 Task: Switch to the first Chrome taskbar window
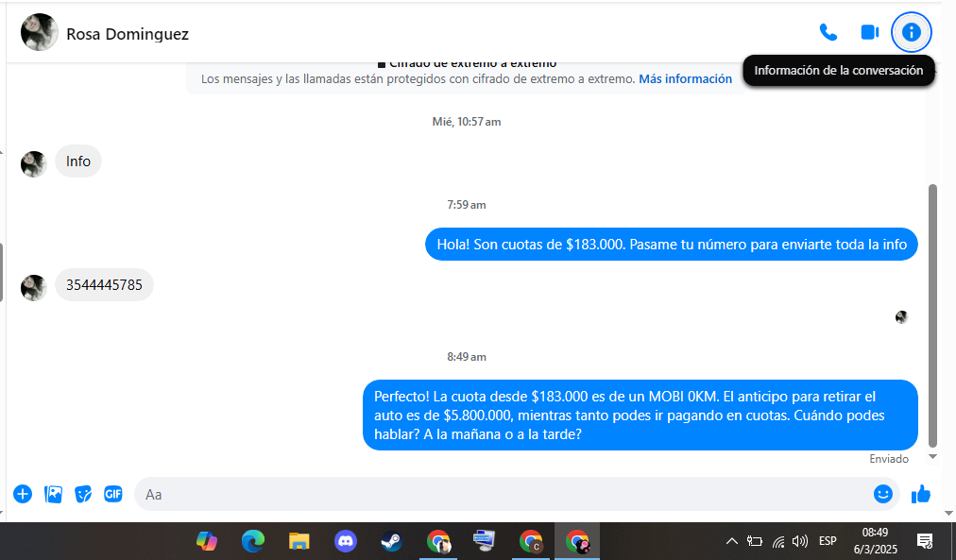coord(438,541)
